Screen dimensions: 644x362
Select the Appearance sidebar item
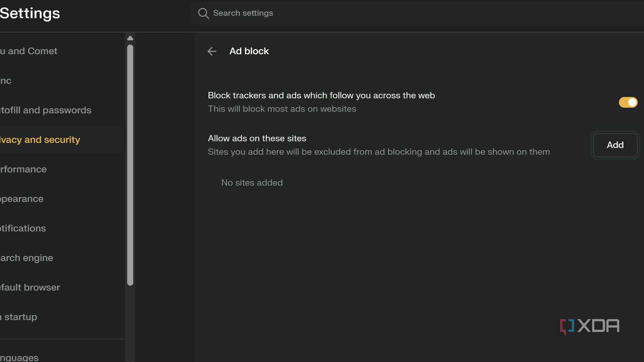pos(22,199)
